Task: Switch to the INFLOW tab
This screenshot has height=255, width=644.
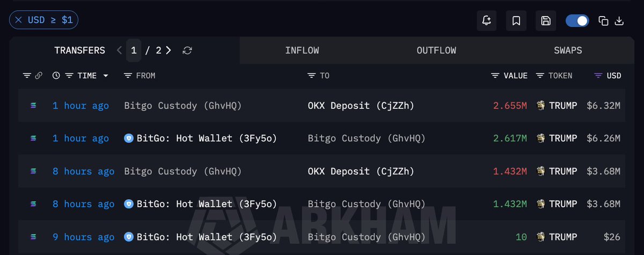Action: tap(302, 50)
